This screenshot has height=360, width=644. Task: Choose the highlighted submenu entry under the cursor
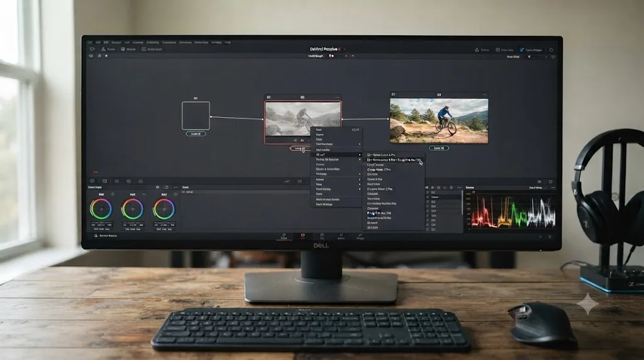click(x=394, y=160)
